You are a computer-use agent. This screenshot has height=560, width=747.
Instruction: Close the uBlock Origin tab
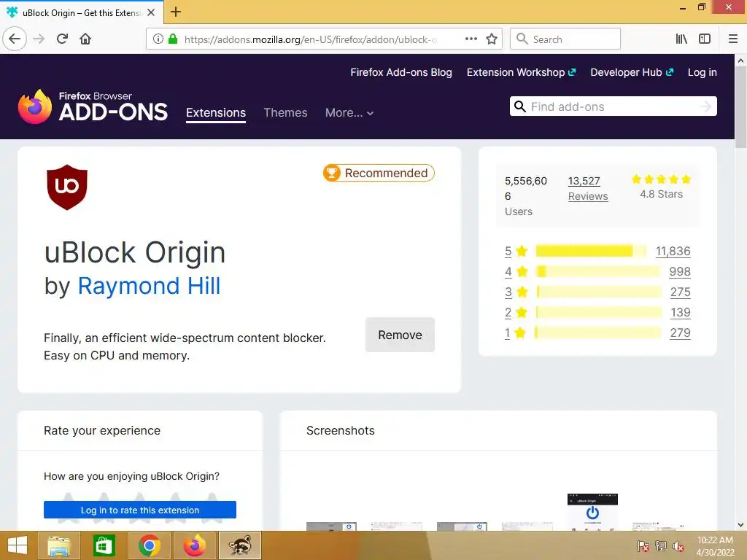click(x=151, y=12)
